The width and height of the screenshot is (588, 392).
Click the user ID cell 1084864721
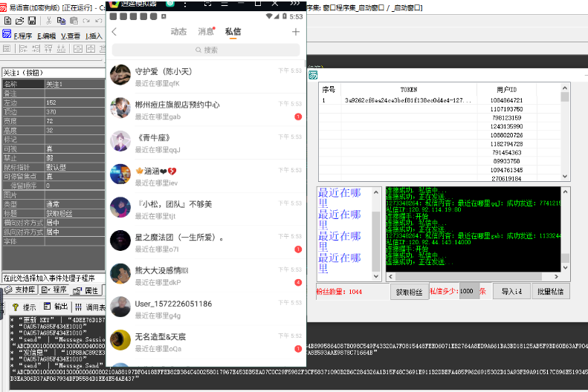(x=506, y=100)
